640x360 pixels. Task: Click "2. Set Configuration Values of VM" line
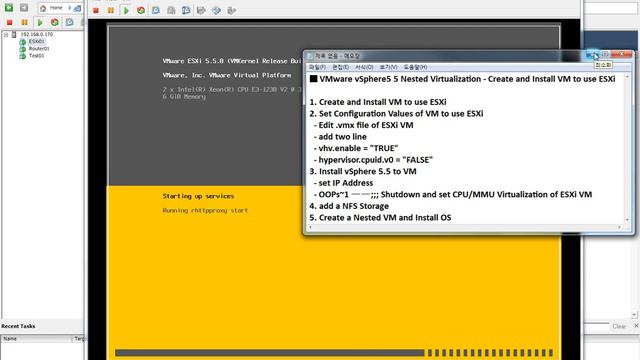[396, 113]
